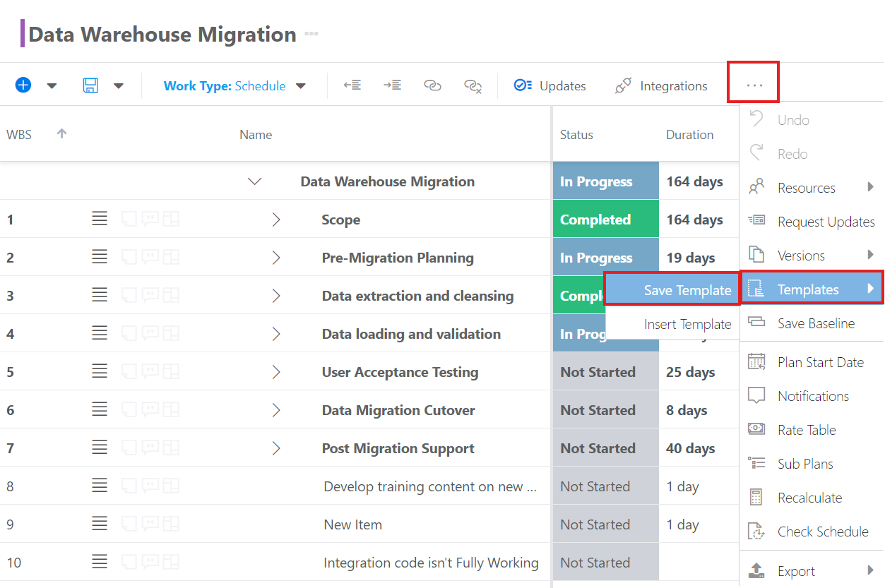Open Resources submenu
Screen dimensions: 885x588
tap(811, 188)
